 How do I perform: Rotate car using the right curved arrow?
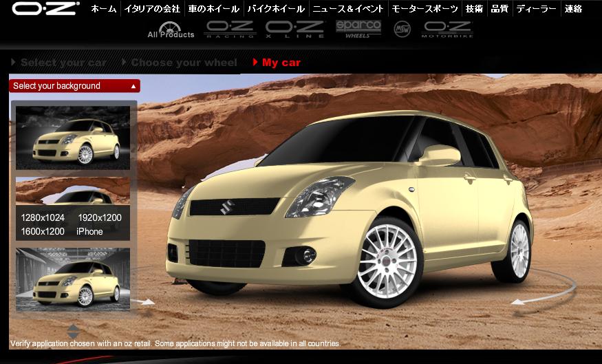click(544, 286)
